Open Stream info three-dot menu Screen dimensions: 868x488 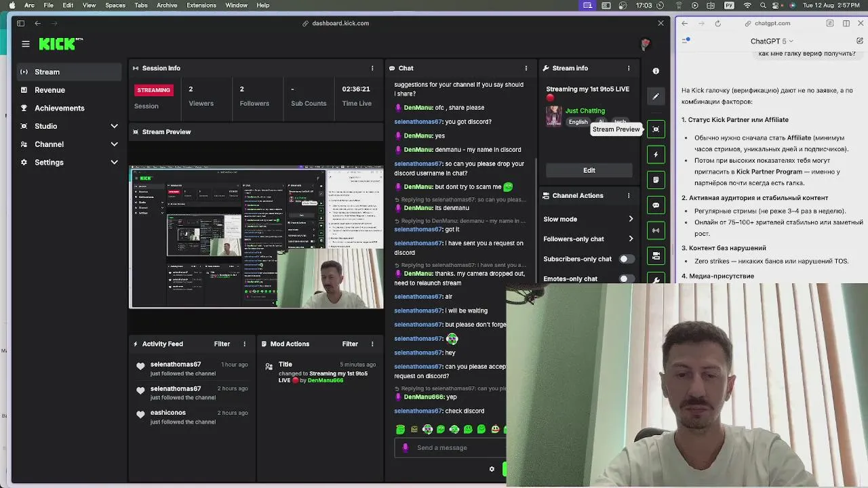click(x=628, y=68)
